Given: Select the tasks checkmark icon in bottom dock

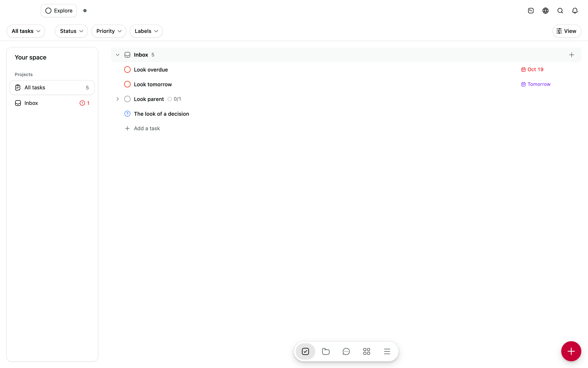Looking at the screenshot, I should 305,351.
